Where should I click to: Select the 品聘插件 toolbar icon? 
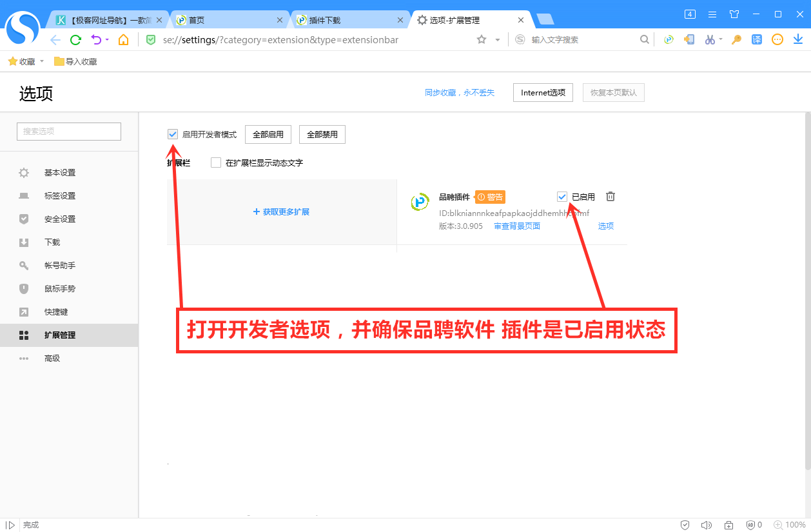click(x=668, y=39)
